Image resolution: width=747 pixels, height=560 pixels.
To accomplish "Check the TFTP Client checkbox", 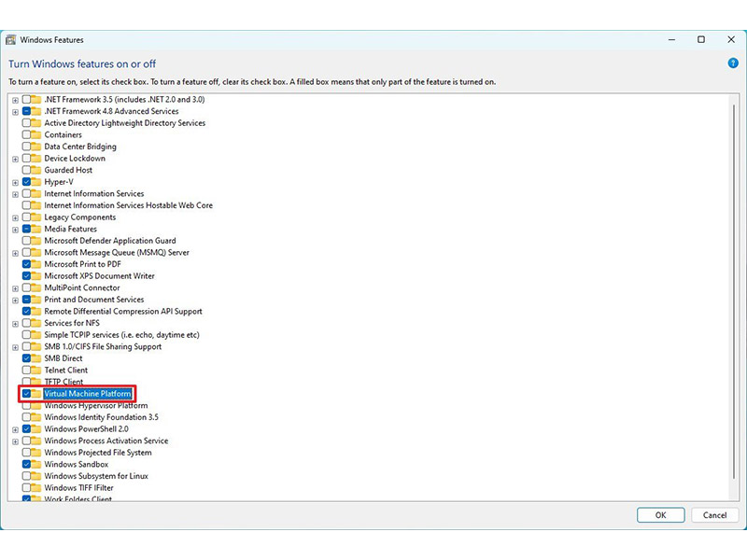I will (x=26, y=382).
